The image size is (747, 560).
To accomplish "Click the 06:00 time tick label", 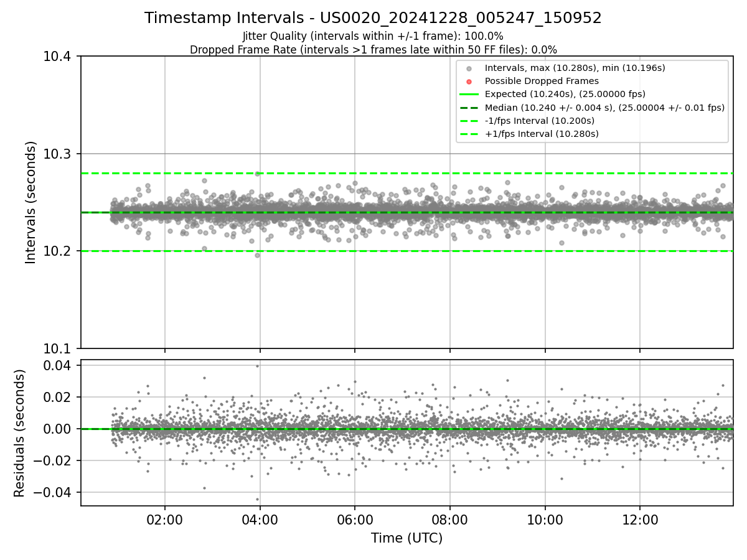I will coord(355,519).
